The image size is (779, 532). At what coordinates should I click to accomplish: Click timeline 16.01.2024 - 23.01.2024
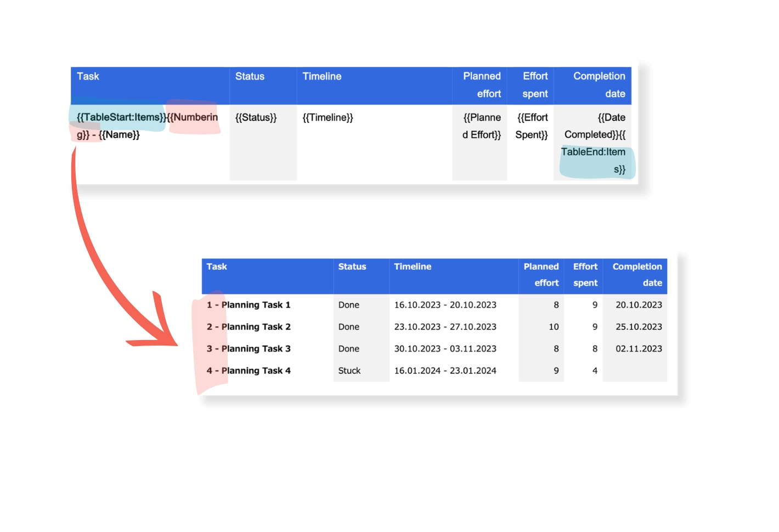pyautogui.click(x=445, y=371)
